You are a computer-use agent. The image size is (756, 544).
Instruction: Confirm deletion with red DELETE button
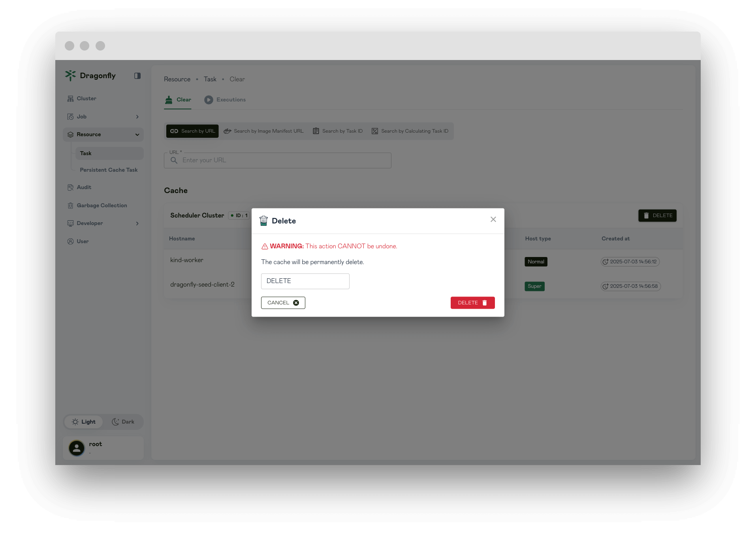coord(472,303)
